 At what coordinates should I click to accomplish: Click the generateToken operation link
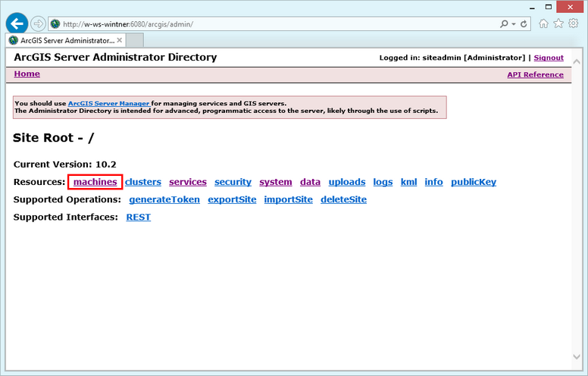pyautogui.click(x=164, y=199)
